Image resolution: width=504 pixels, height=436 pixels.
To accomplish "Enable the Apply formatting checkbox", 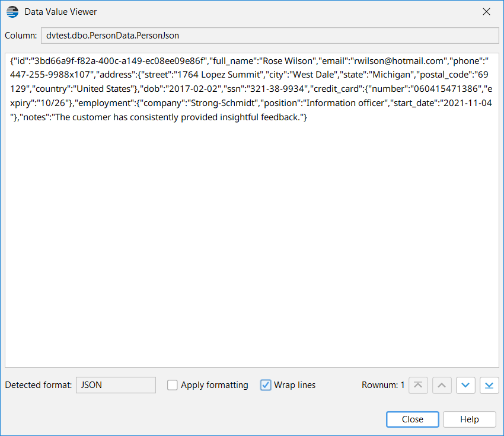I will coord(173,385).
